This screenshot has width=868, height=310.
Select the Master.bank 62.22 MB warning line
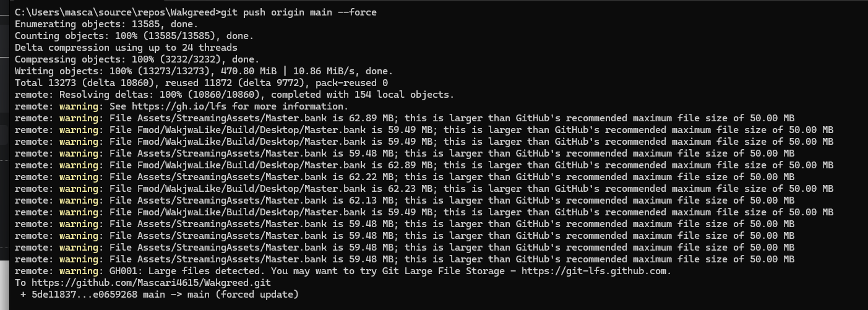point(405,177)
